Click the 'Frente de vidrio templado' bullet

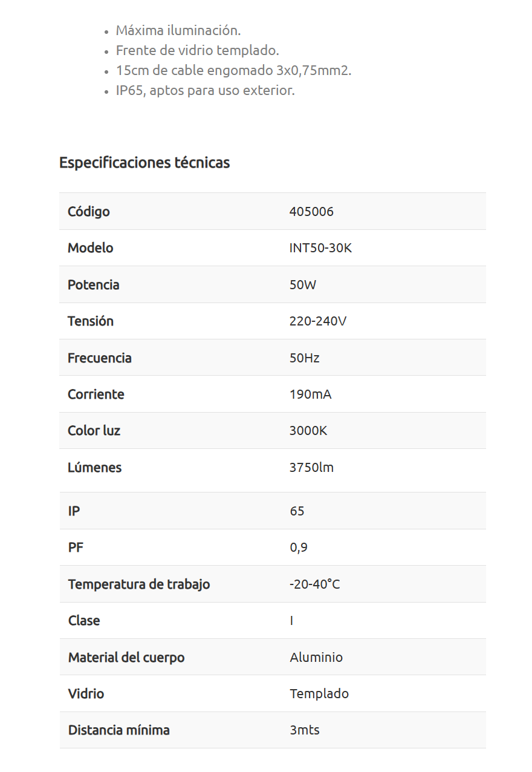pyautogui.click(x=197, y=50)
